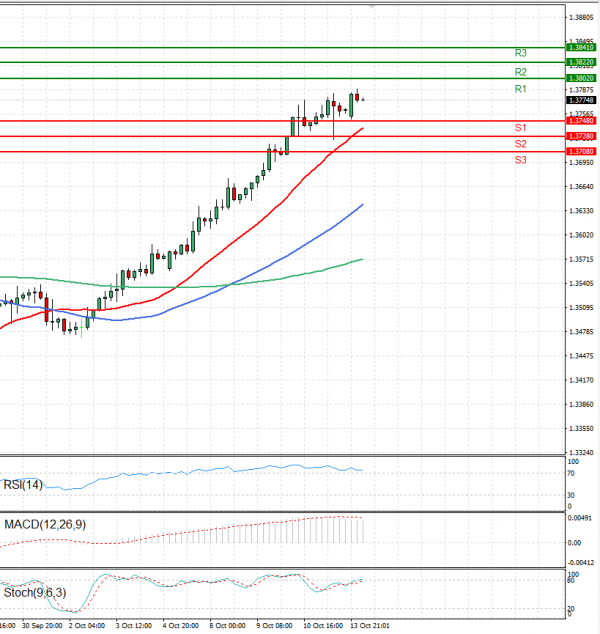Click the 2 Oct 04:00 time label
600x634 pixels.
coord(87,626)
